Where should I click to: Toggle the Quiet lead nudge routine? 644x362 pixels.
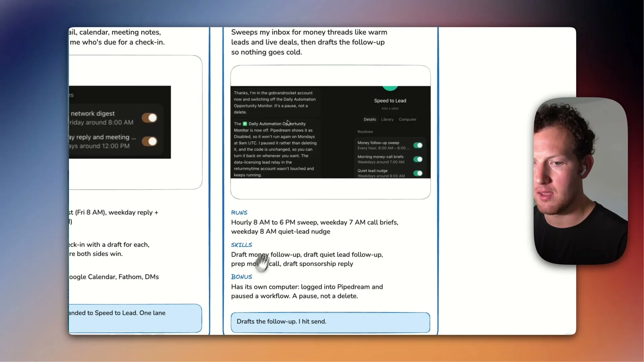418,173
